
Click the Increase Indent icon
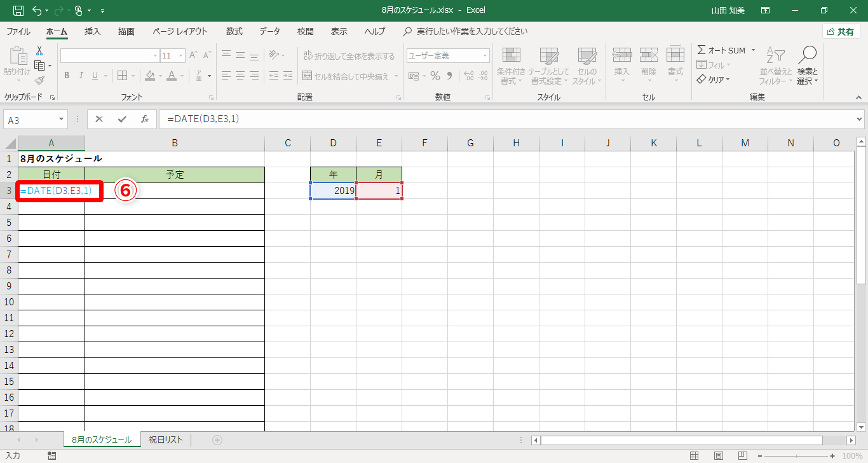(288, 76)
